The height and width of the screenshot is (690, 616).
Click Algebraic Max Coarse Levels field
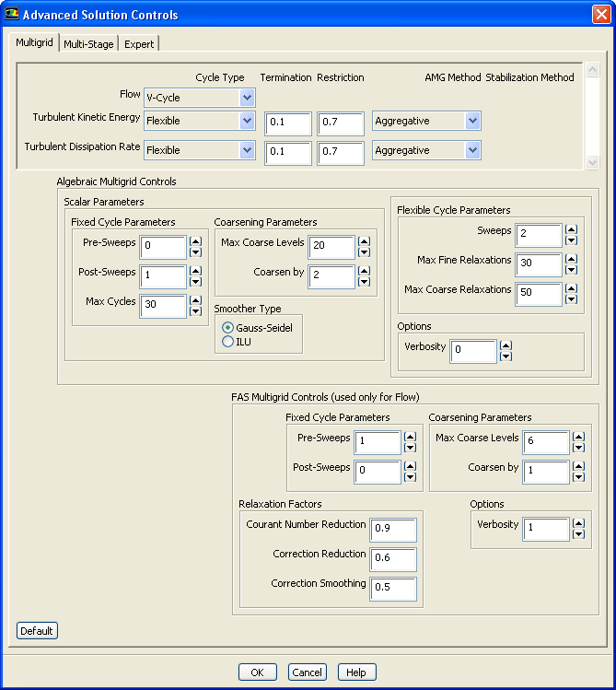(331, 247)
